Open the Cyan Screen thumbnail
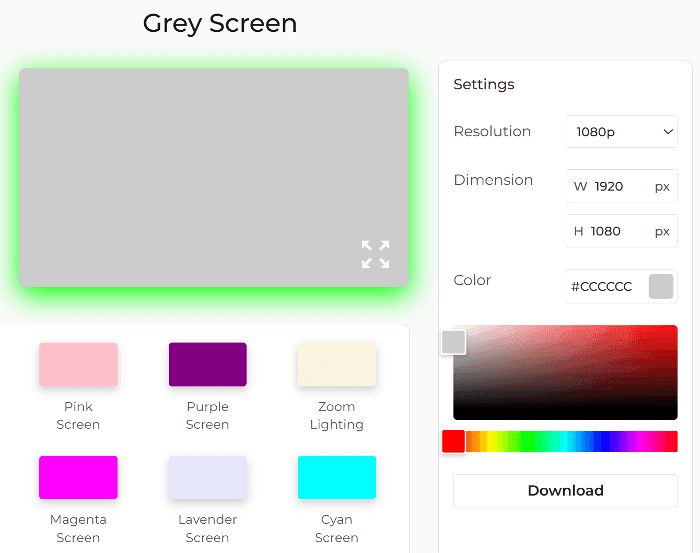The width and height of the screenshot is (700, 553). pos(337,478)
